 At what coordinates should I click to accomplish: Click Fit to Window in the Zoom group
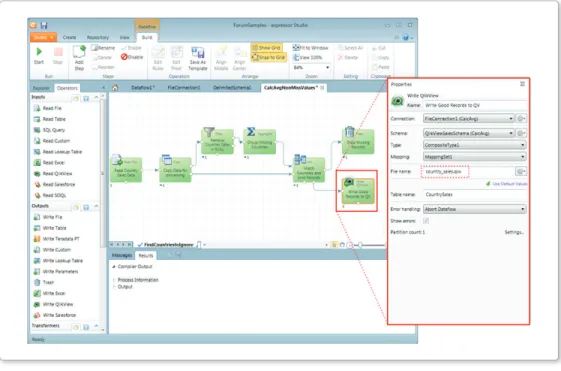[310, 48]
